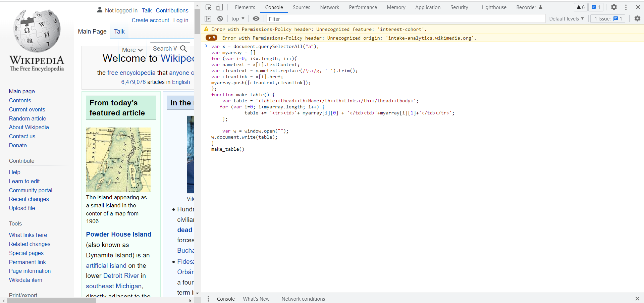Switch to the Lighthouse tab

click(494, 7)
